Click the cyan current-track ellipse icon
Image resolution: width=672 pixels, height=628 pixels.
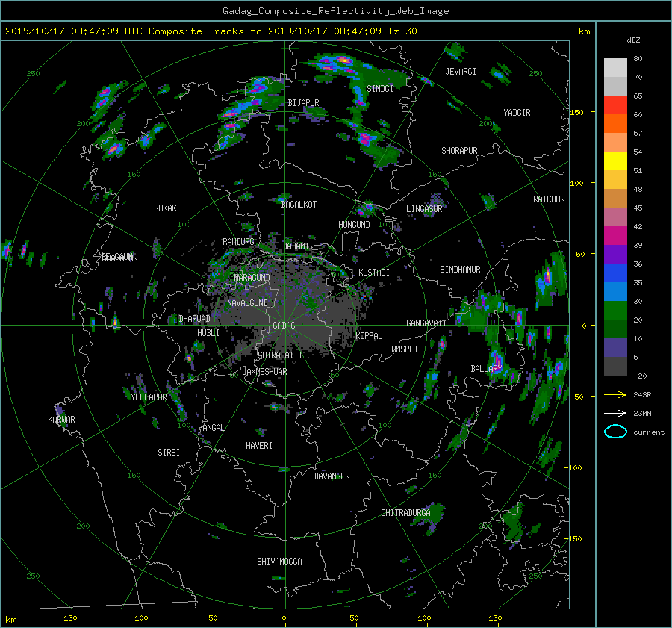click(x=615, y=432)
